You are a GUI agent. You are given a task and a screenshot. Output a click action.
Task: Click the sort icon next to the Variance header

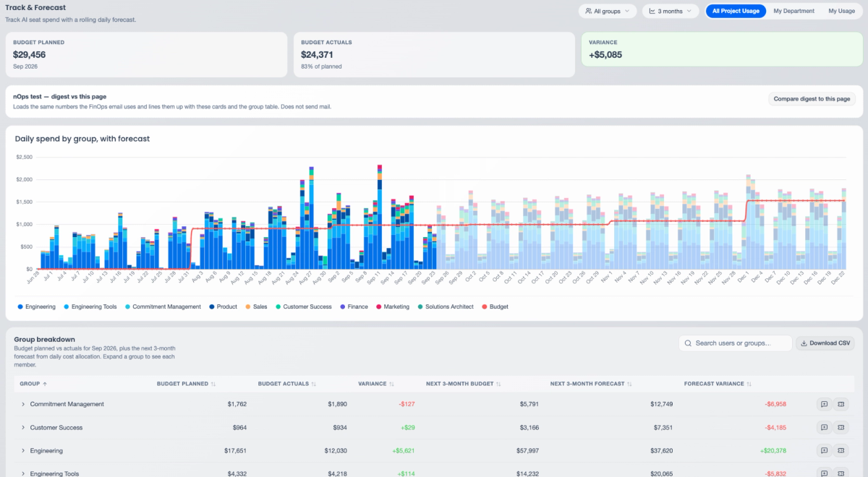tap(391, 384)
